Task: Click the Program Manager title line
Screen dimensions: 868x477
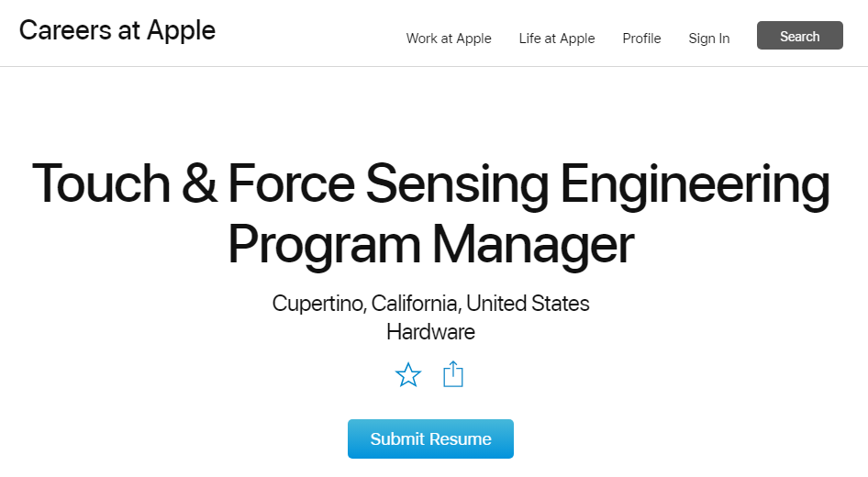Action: (430, 245)
